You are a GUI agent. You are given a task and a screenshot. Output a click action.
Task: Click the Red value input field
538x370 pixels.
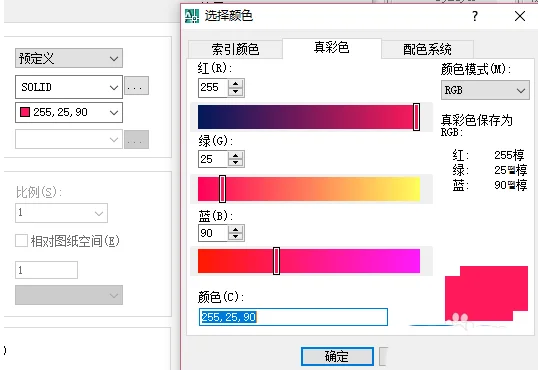pos(213,88)
